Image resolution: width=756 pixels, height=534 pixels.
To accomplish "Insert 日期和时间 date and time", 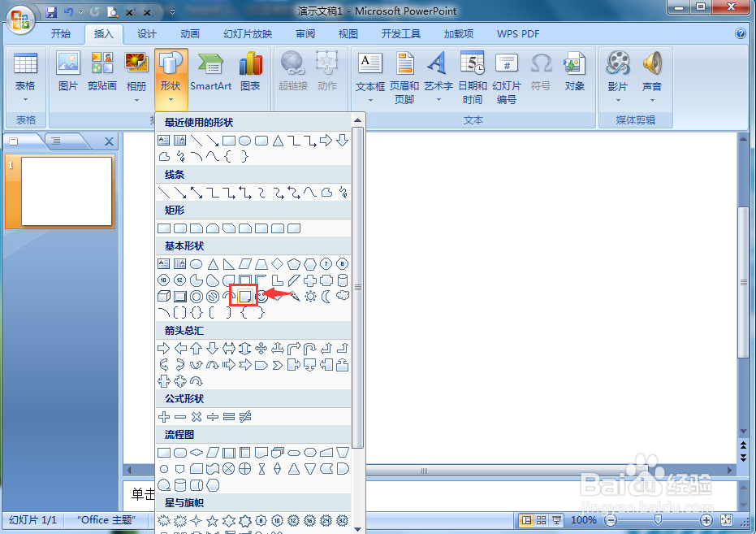I will [473, 77].
